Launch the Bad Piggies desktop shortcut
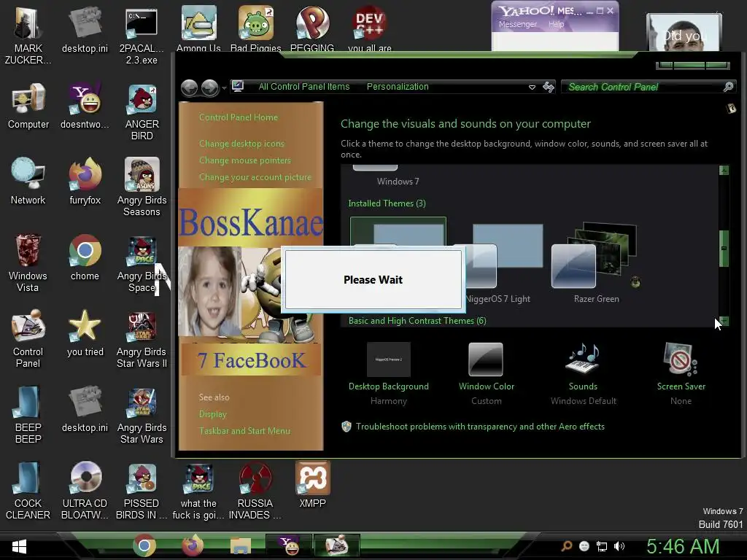The image size is (747, 560). (x=256, y=28)
